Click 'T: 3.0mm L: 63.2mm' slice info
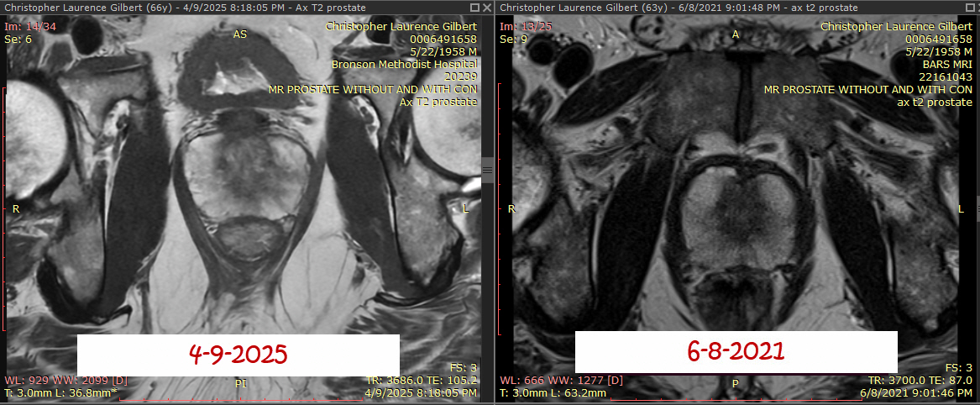This screenshot has width=980, height=405. tap(553, 393)
